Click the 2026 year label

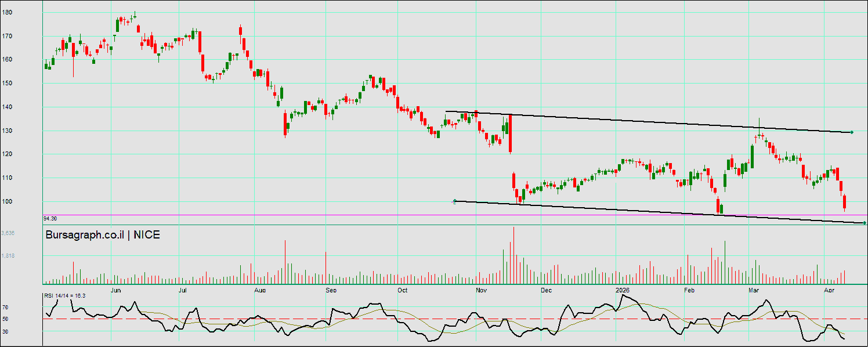[623, 290]
